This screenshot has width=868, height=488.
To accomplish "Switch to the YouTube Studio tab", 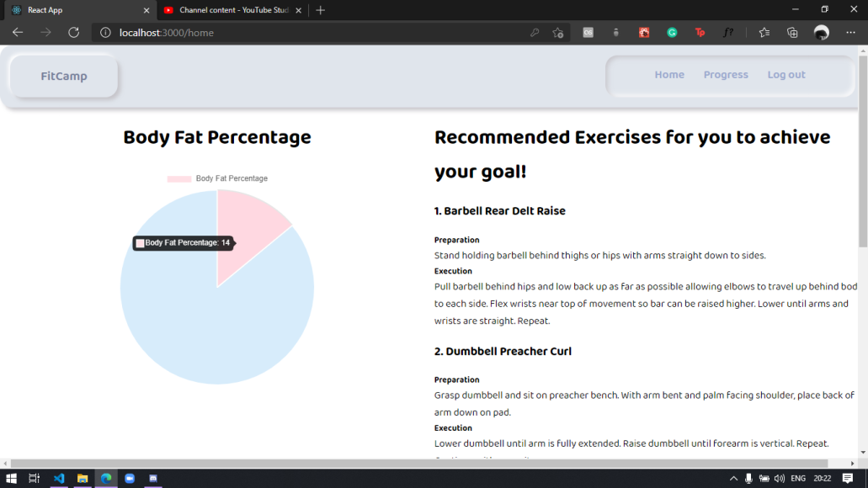I will 227,10.
